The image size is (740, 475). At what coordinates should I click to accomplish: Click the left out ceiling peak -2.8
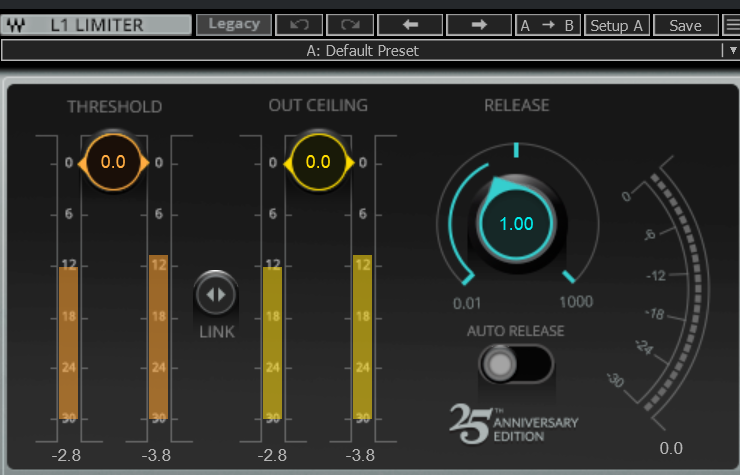tap(272, 456)
